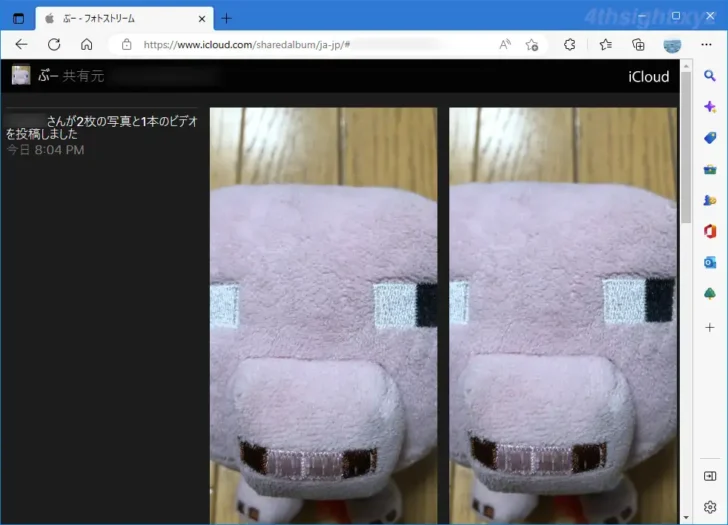728x525 pixels.
Task: Open sidebar Shopping tag icon
Action: click(x=709, y=138)
